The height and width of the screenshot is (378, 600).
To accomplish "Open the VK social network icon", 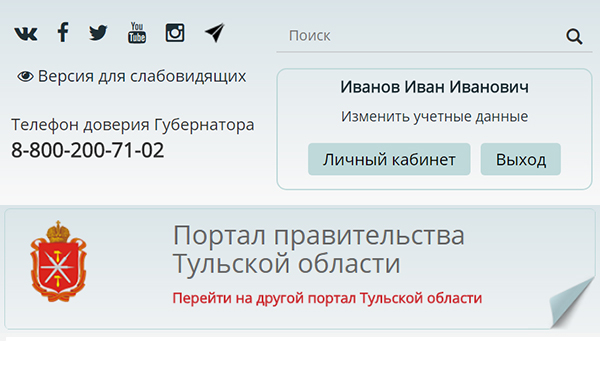I will click(x=26, y=34).
